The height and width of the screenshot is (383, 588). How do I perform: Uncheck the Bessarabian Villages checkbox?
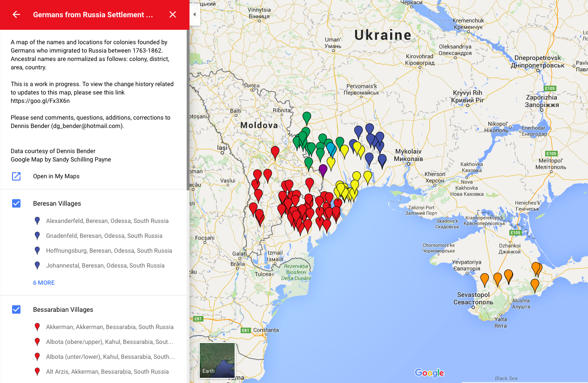16,309
